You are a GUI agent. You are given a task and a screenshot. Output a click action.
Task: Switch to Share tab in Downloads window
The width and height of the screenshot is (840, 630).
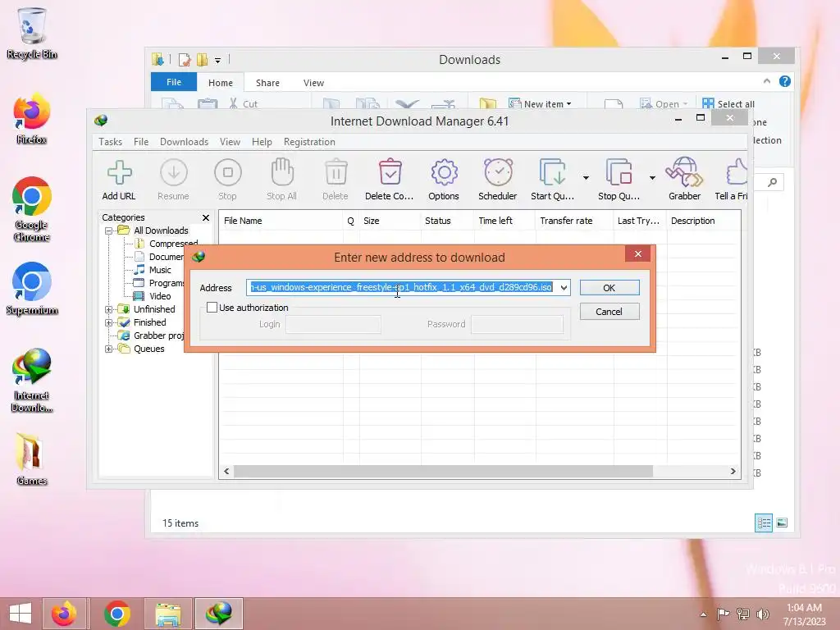coord(268,83)
